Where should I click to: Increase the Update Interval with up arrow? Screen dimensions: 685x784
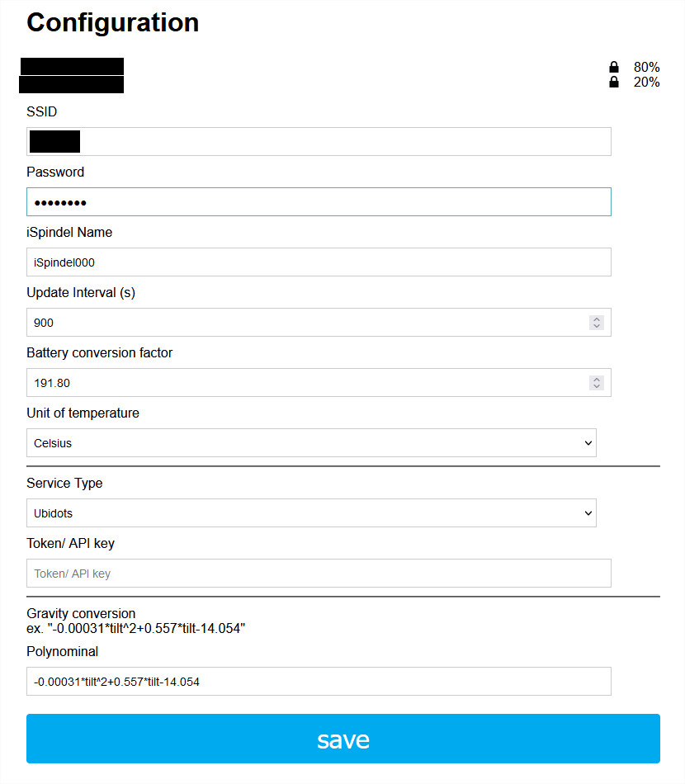[x=597, y=319]
